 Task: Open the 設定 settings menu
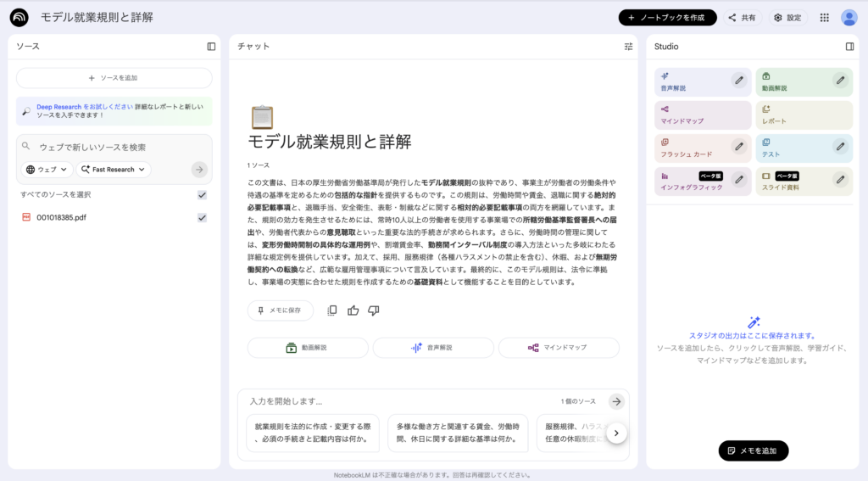787,18
